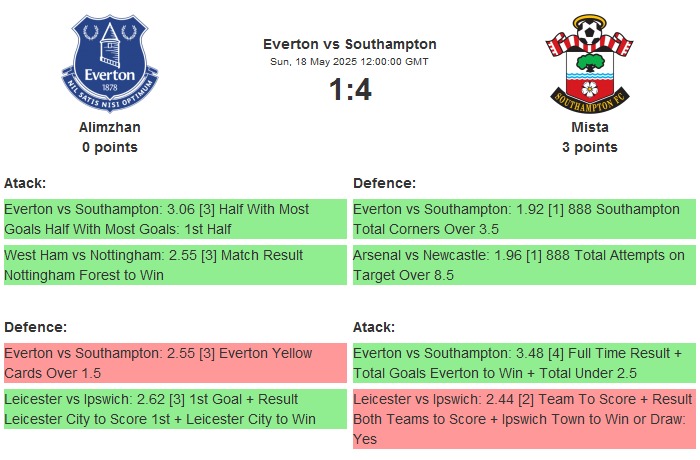Click the Southampton FC club crest

point(589,62)
